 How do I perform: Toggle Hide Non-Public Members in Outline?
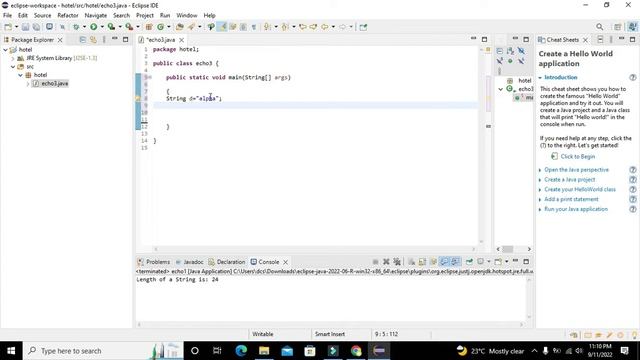coord(510,61)
